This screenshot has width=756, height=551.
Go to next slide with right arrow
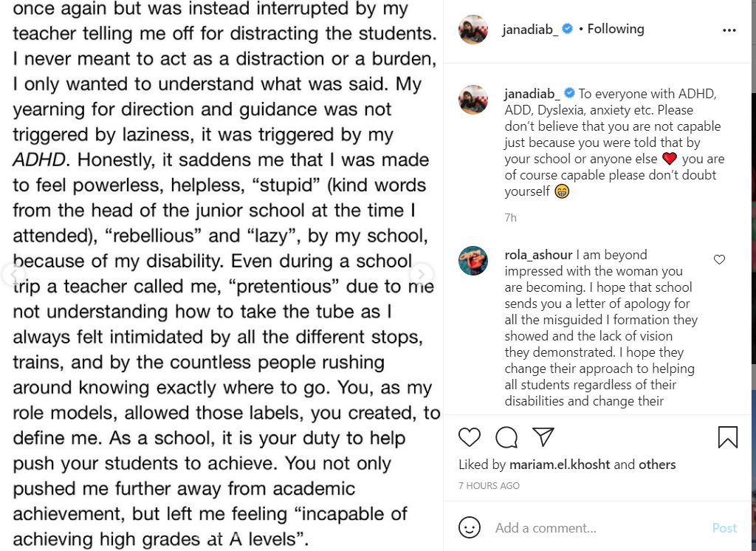point(421,275)
